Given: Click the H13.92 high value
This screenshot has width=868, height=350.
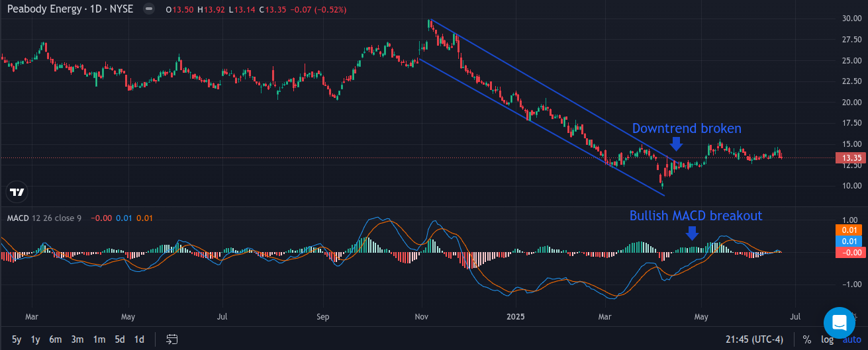Looking at the screenshot, I should coord(211,10).
